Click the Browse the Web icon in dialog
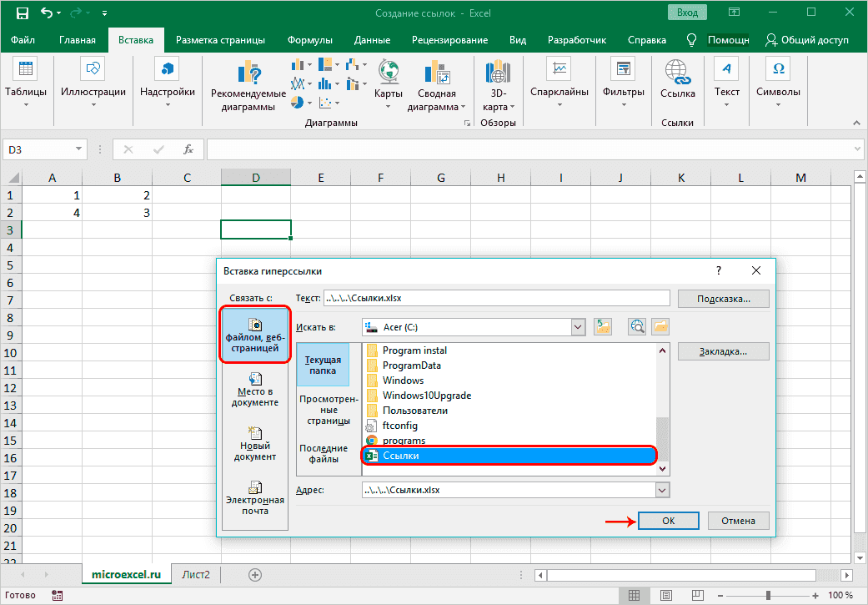 [638, 327]
